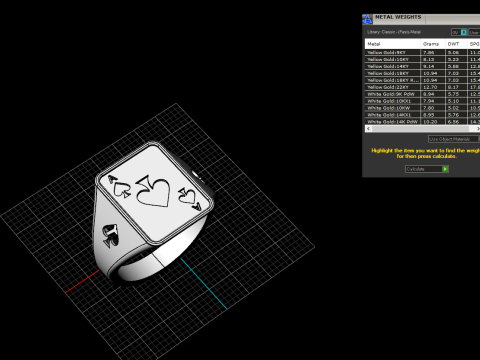
Task: Select the White Gold 10KW row
Action: [422, 108]
